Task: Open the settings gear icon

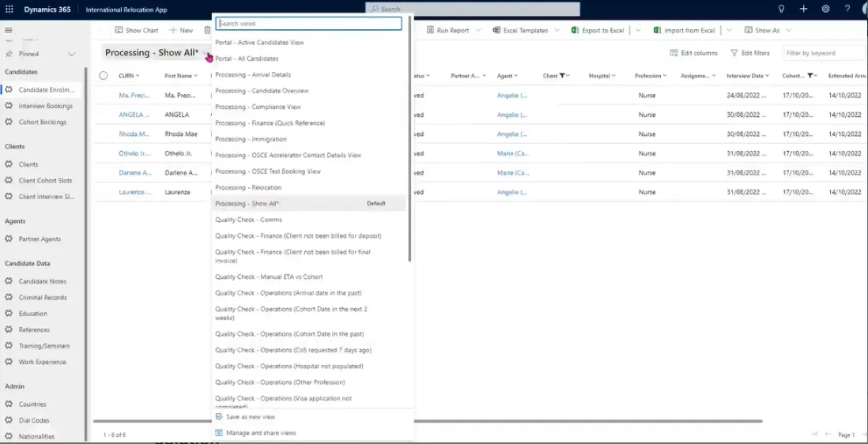Action: point(825,9)
